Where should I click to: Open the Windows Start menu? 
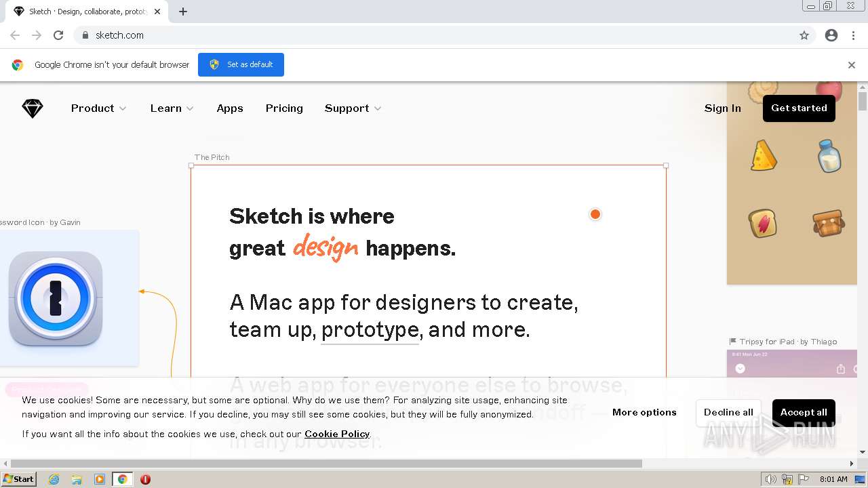click(x=18, y=479)
